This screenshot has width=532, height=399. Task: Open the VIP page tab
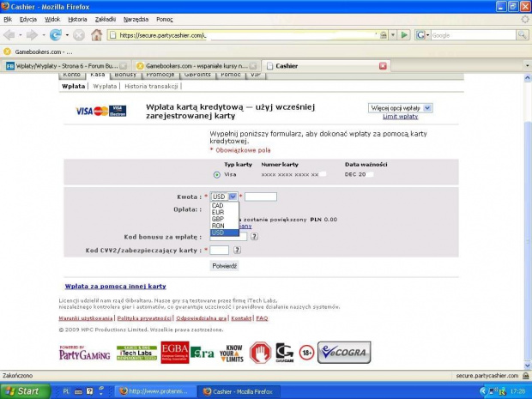(x=256, y=76)
